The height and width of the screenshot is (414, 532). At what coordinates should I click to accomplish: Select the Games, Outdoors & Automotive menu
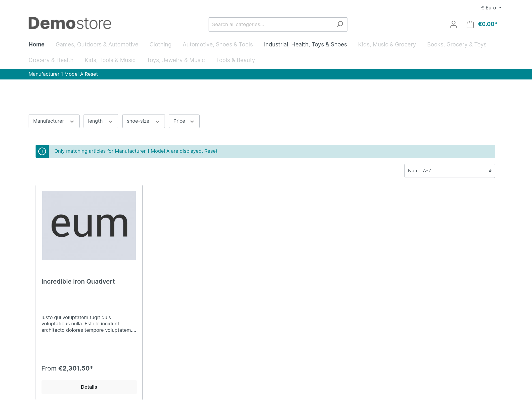click(x=97, y=44)
